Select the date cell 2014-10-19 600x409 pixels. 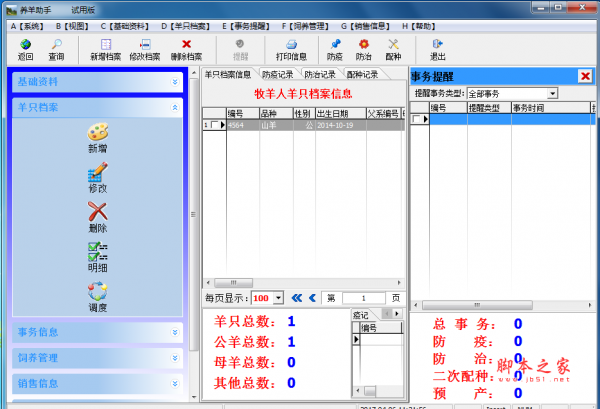pos(341,125)
